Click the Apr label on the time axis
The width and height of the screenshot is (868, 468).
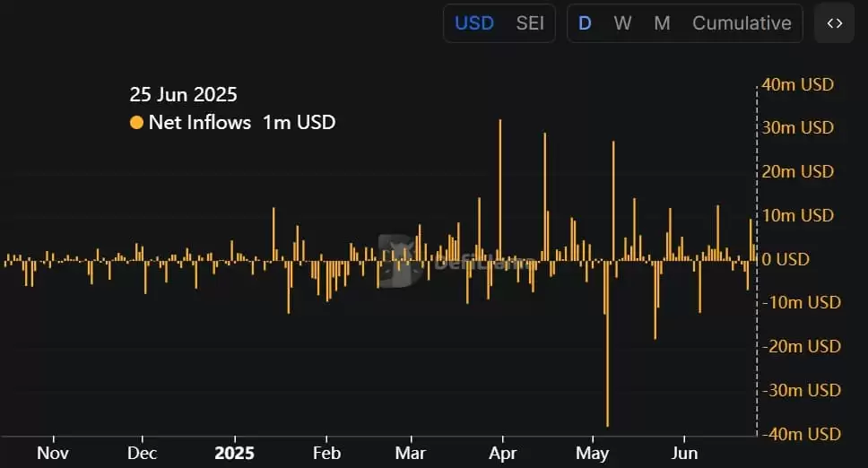502,453
